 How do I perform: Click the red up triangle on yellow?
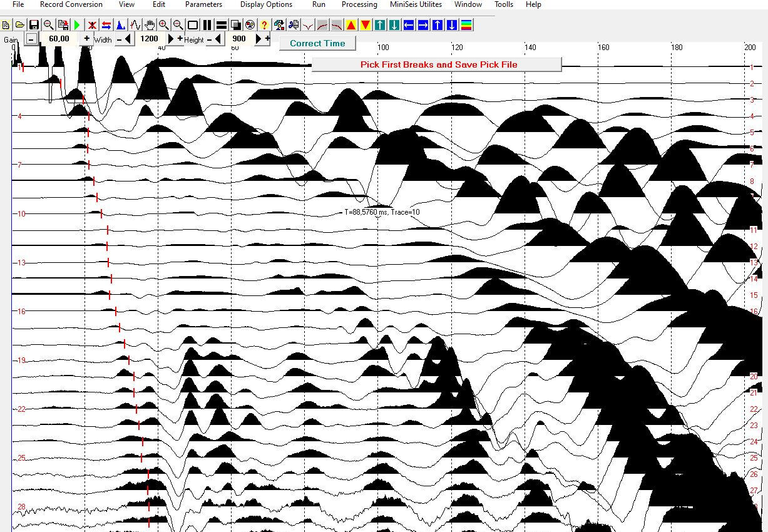(351, 25)
